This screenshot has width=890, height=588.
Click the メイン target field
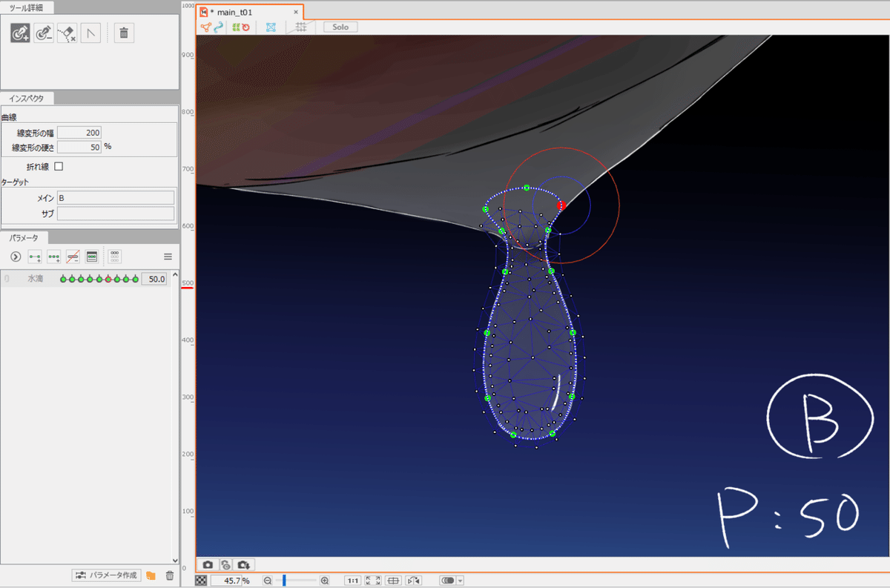coord(116,198)
